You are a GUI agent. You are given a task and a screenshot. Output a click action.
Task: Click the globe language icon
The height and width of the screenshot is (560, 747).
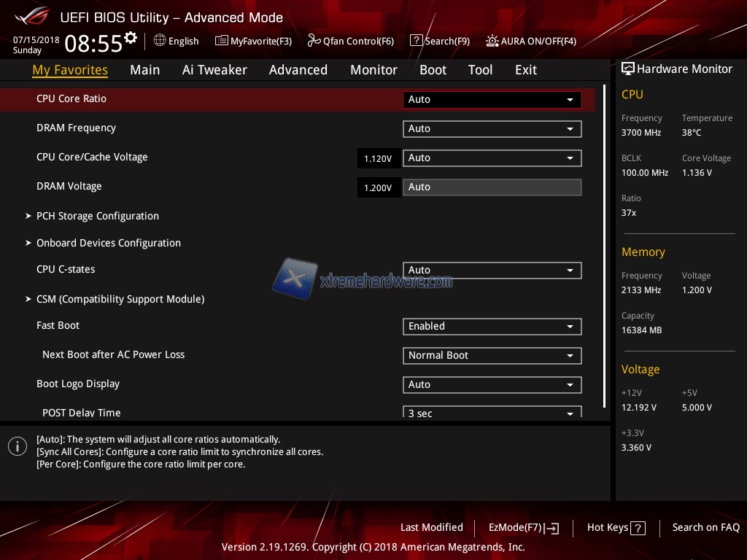160,41
